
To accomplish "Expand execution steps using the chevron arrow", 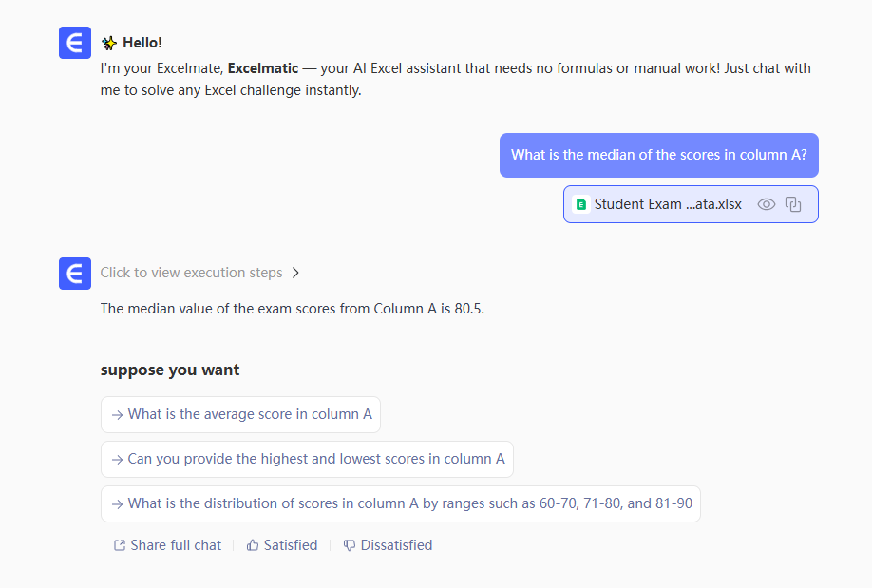I will click(295, 273).
